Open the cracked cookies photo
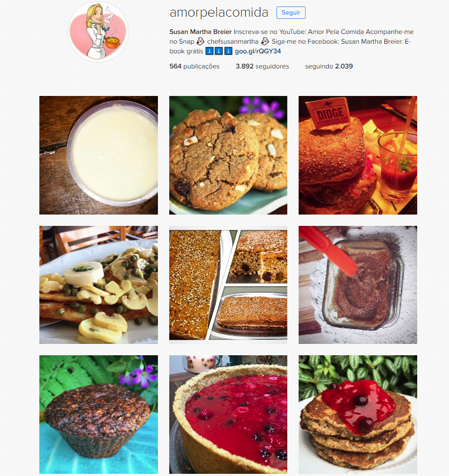Viewport: 449px width, 476px height. coord(229,155)
